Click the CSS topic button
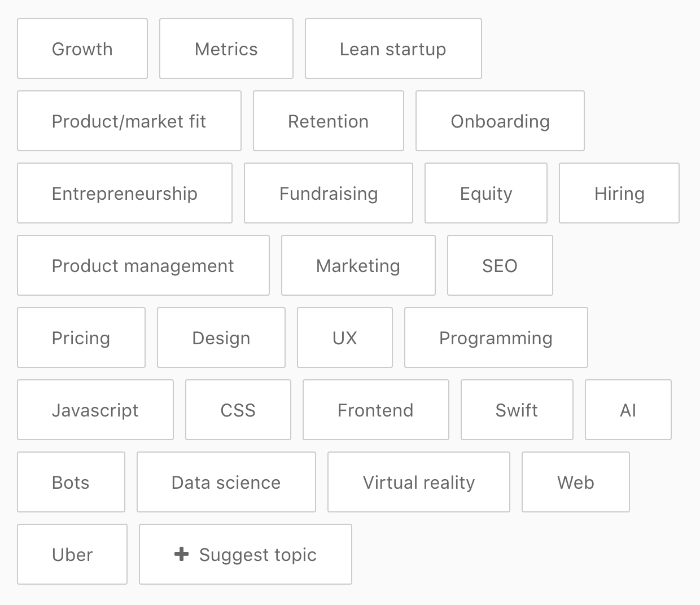The width and height of the screenshot is (700, 605). tap(238, 410)
